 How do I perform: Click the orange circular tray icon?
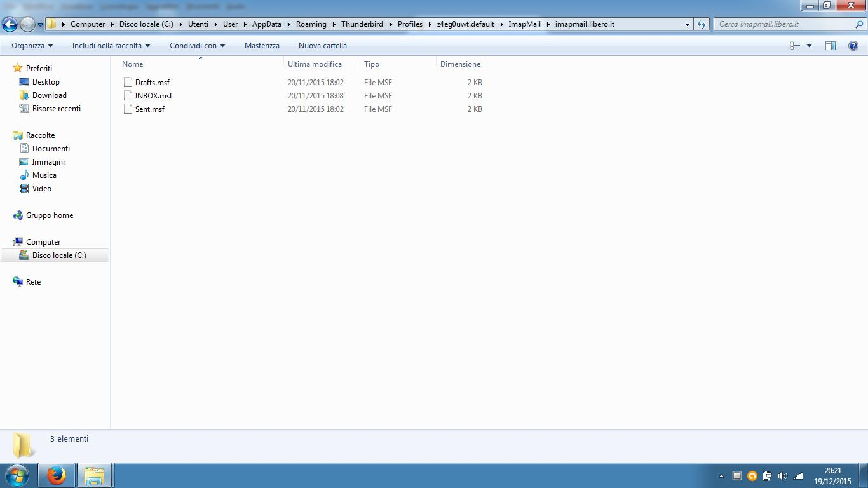(x=752, y=476)
